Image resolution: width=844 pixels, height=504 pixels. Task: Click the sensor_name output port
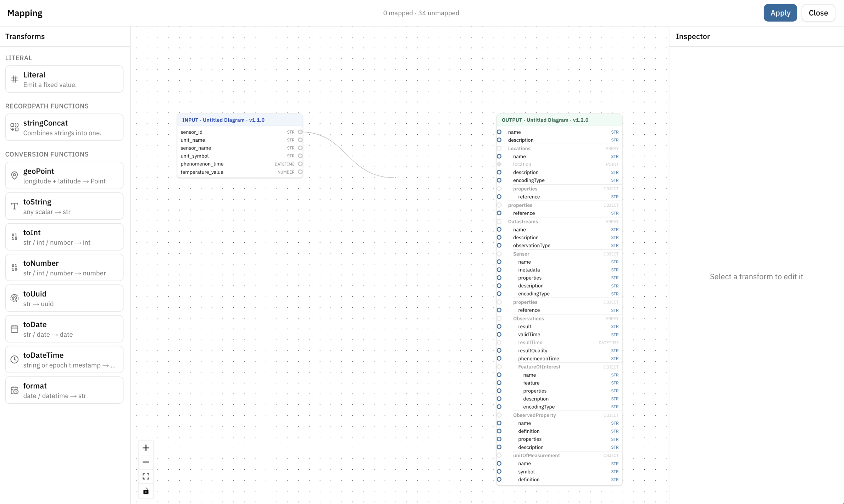click(x=300, y=148)
